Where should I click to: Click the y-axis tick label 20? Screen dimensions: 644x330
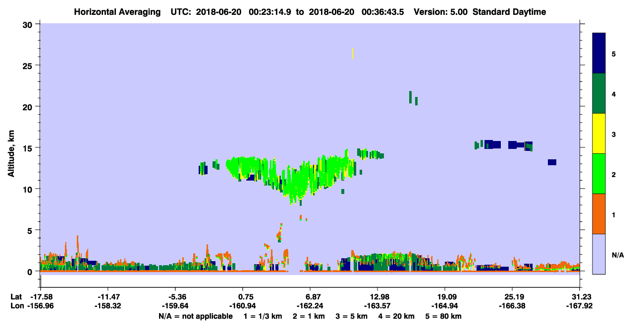(28, 106)
